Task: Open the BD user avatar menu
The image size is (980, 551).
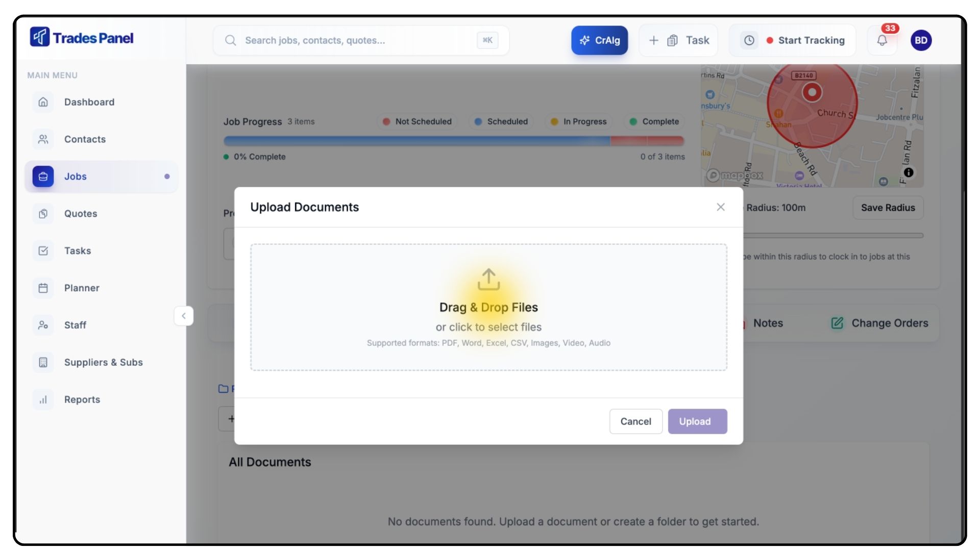Action: (x=921, y=40)
